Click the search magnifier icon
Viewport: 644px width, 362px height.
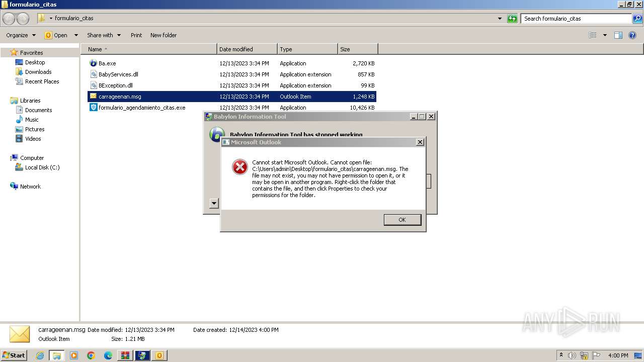pyautogui.click(x=637, y=19)
